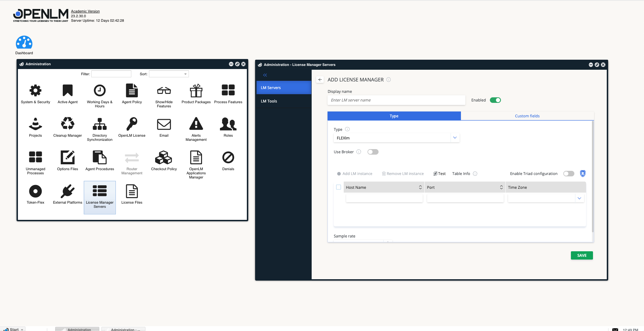The image size is (644, 331).
Task: Collapse the LM Servers sidebar
Action: click(265, 75)
